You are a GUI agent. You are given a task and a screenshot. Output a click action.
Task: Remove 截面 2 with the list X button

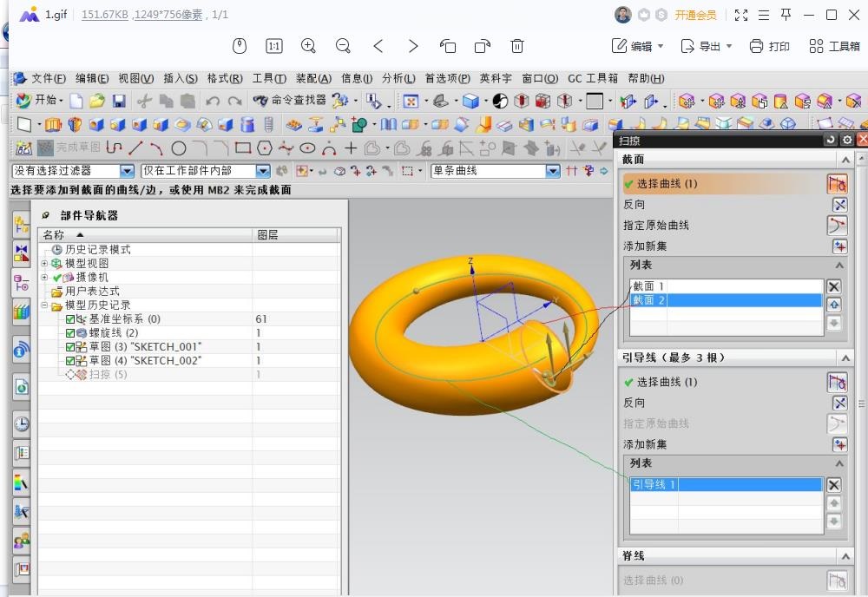click(x=833, y=286)
